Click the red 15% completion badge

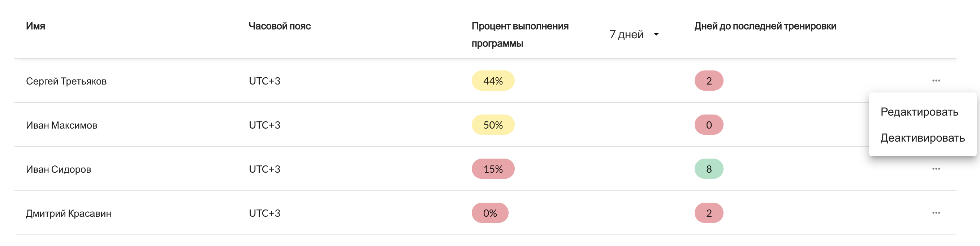493,169
